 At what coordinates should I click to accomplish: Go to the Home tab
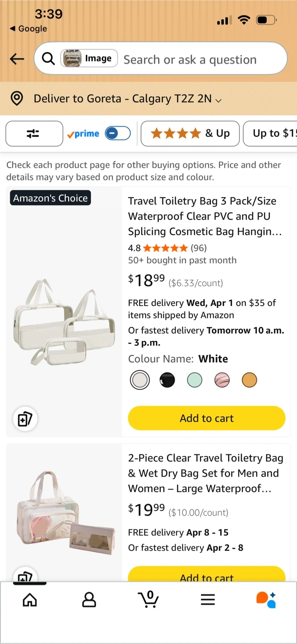click(x=30, y=600)
